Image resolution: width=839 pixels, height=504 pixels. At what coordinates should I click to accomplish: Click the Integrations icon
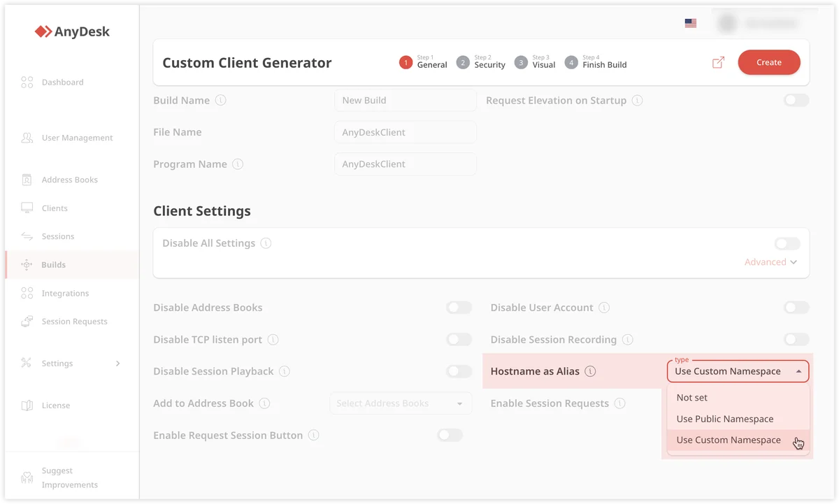pyautogui.click(x=27, y=294)
